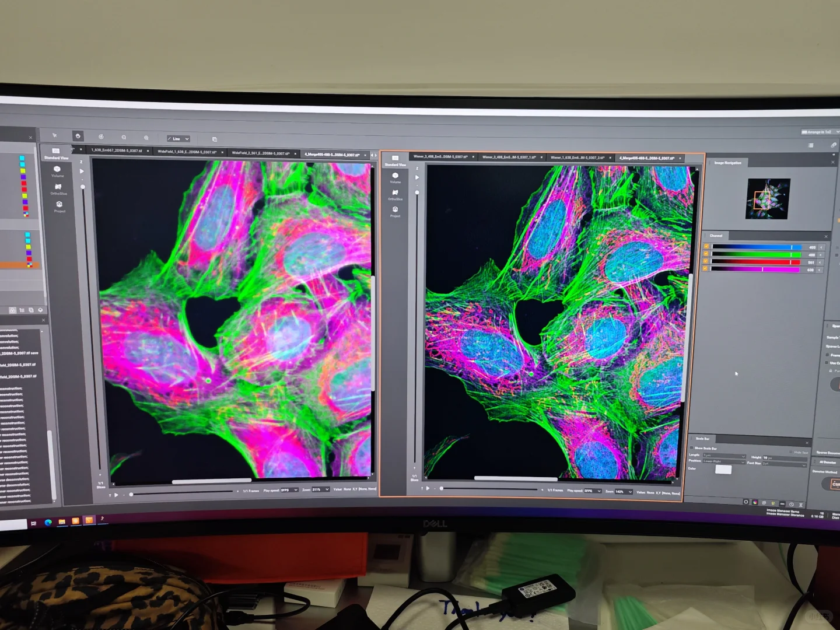Close the WideField_2_561 tab
Viewport: 840px width, 630px height.
[x=296, y=154]
